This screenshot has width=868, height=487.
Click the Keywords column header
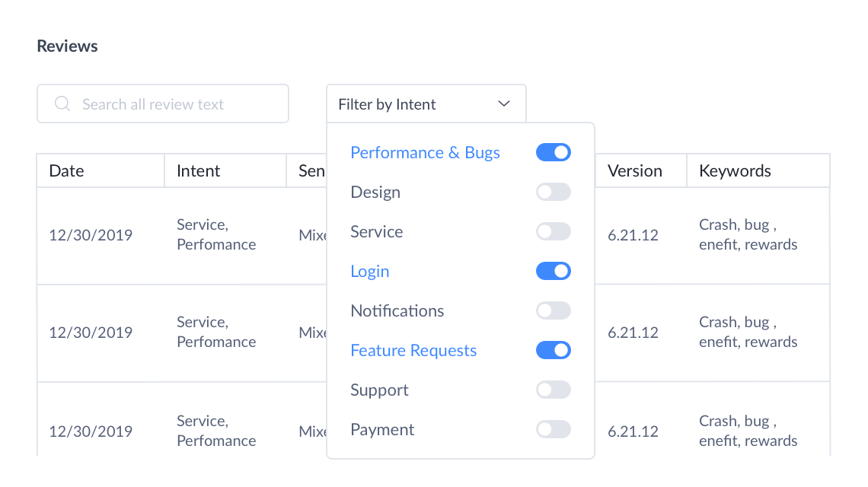735,171
